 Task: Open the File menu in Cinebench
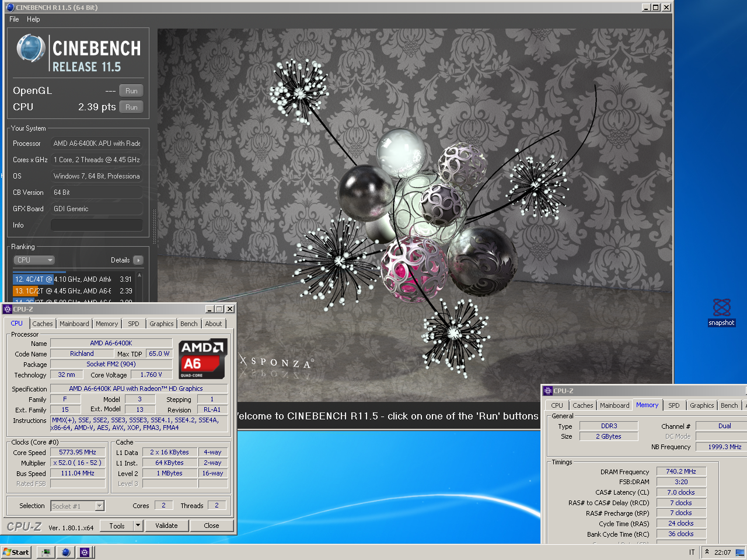click(x=14, y=19)
